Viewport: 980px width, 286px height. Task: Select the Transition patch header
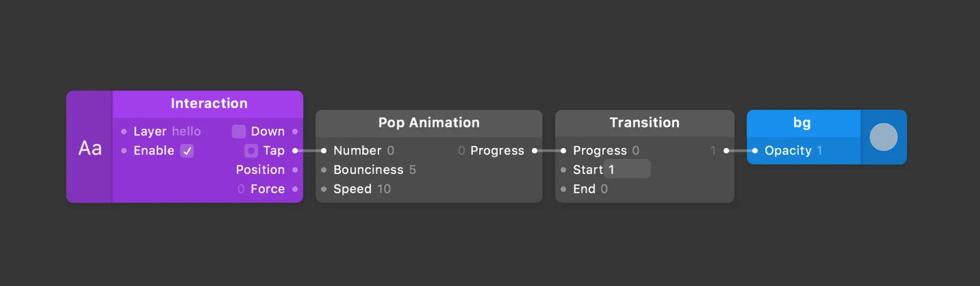[644, 122]
